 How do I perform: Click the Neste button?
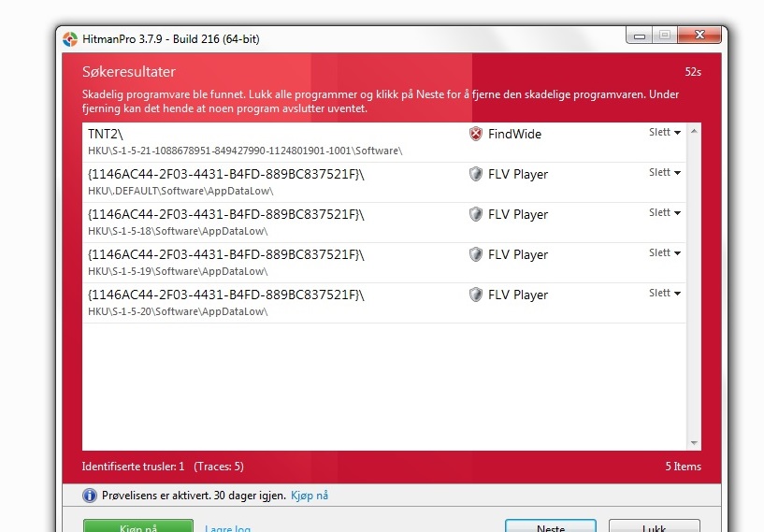pyautogui.click(x=551, y=526)
